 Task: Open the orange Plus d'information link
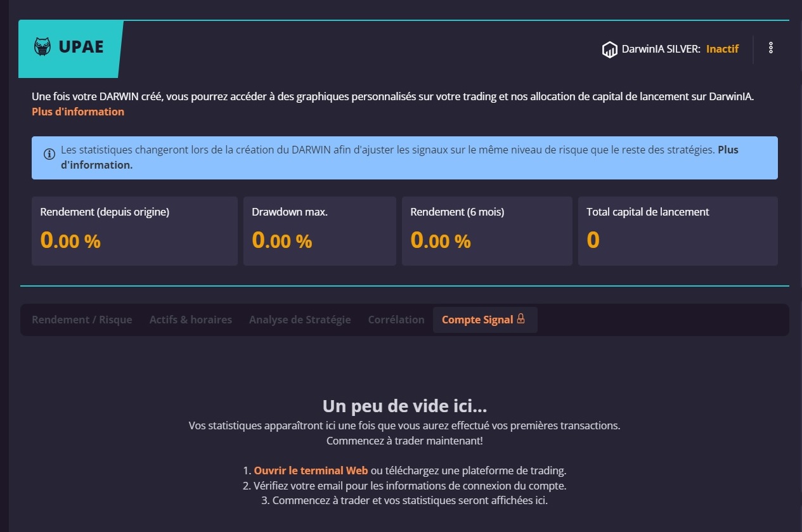[78, 112]
